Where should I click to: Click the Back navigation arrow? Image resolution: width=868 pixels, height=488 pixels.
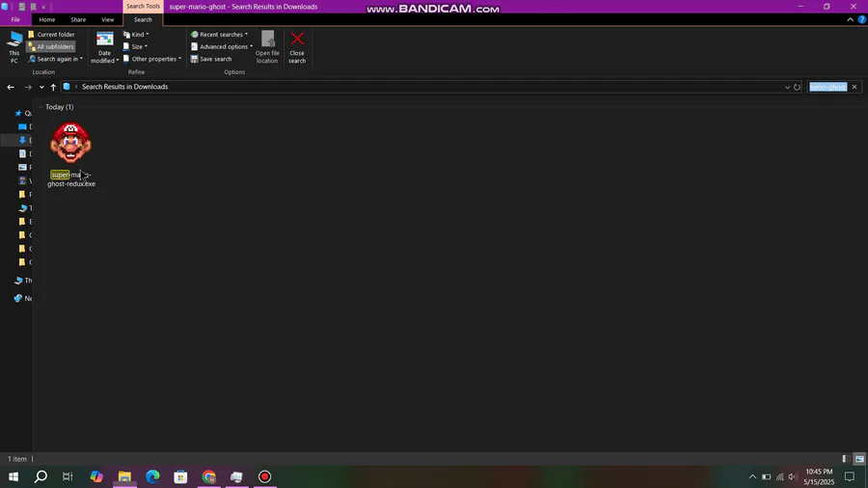tap(11, 87)
